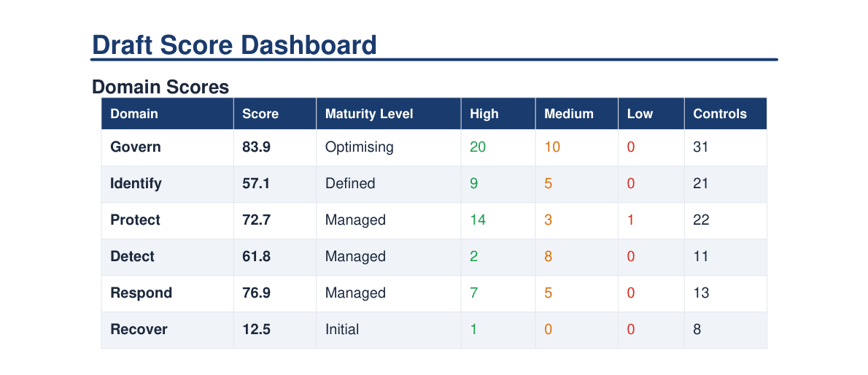The height and width of the screenshot is (375, 868).
Task: Click the Protect domain name
Action: pyautogui.click(x=135, y=220)
